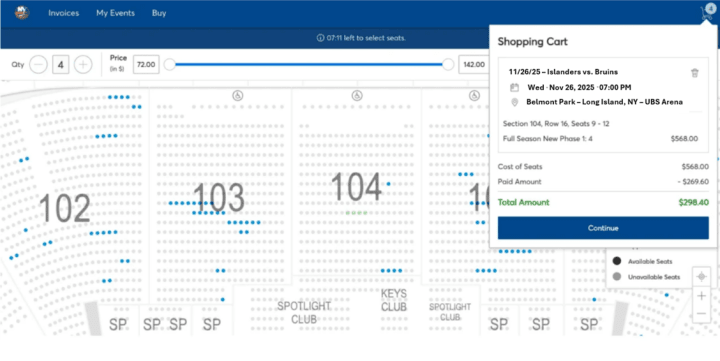Screen dimensions: 720x361
Task: Recenter the seat map view
Action: pyautogui.click(x=701, y=277)
